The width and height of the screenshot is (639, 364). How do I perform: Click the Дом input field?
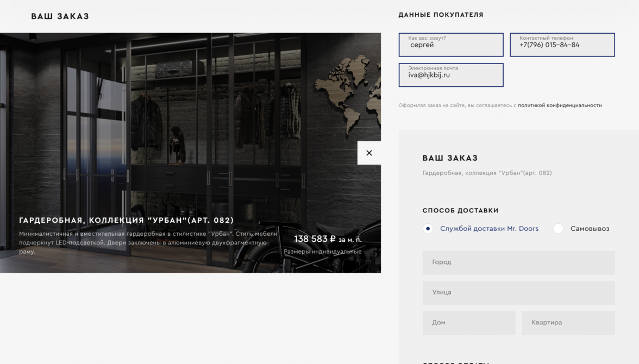pyautogui.click(x=469, y=323)
